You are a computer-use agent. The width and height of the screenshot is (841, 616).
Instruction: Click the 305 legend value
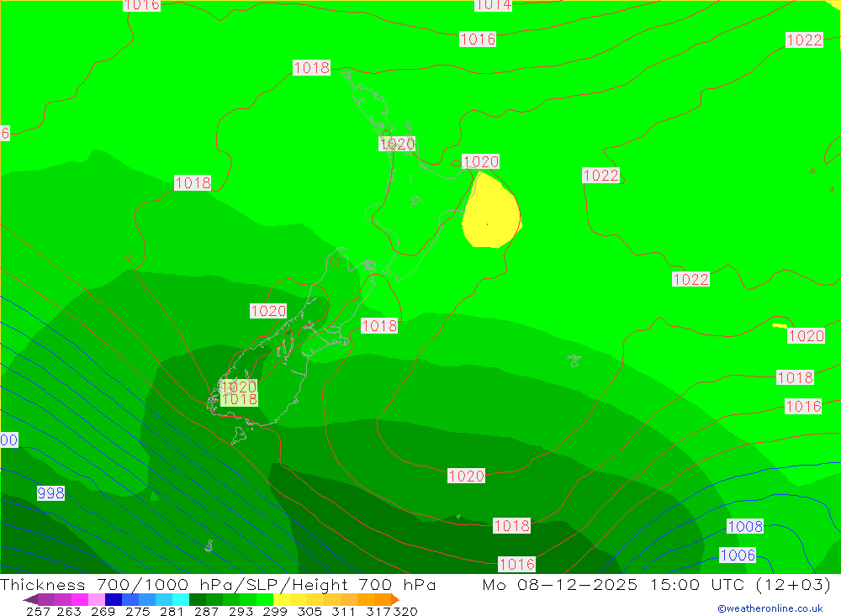click(x=309, y=611)
